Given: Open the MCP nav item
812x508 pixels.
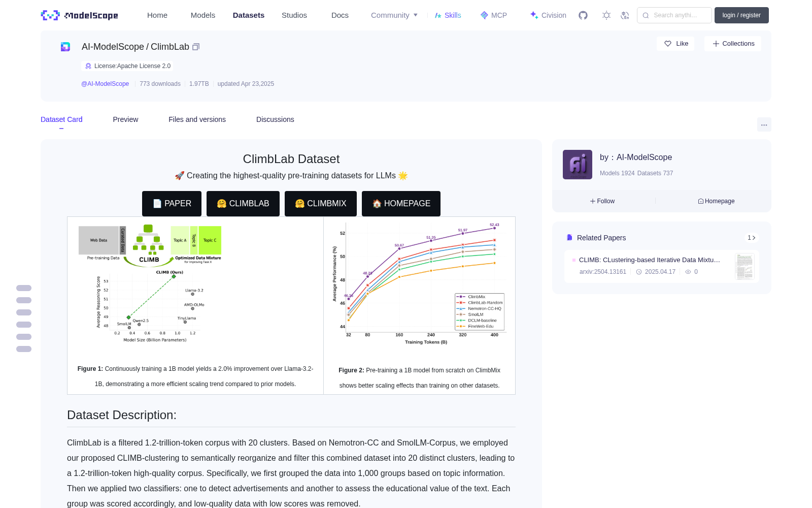Looking at the screenshot, I should (493, 15).
